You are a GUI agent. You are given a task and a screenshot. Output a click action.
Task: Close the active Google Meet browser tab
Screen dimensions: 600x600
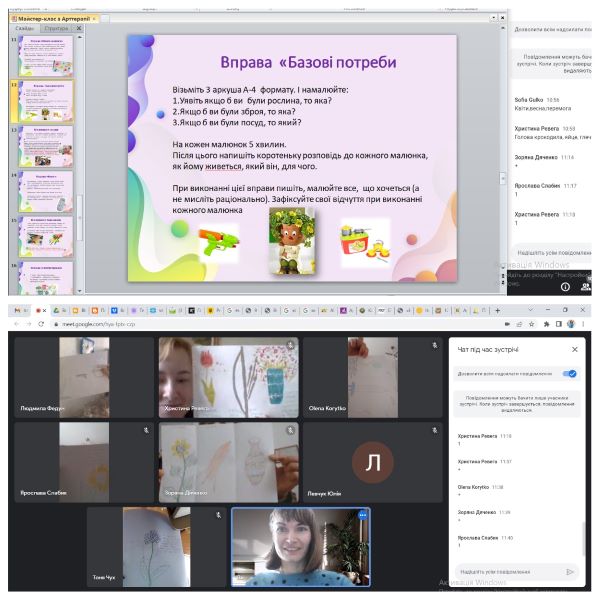coord(44,310)
